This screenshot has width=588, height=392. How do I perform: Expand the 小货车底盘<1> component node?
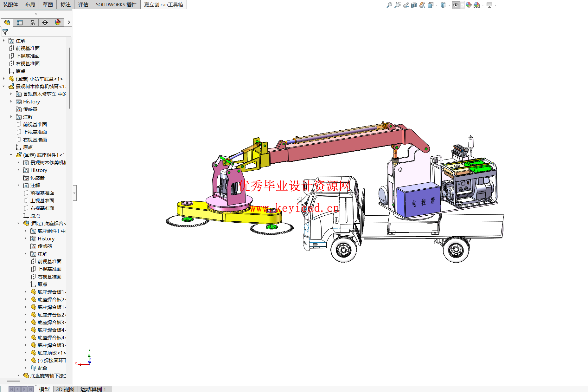point(4,79)
